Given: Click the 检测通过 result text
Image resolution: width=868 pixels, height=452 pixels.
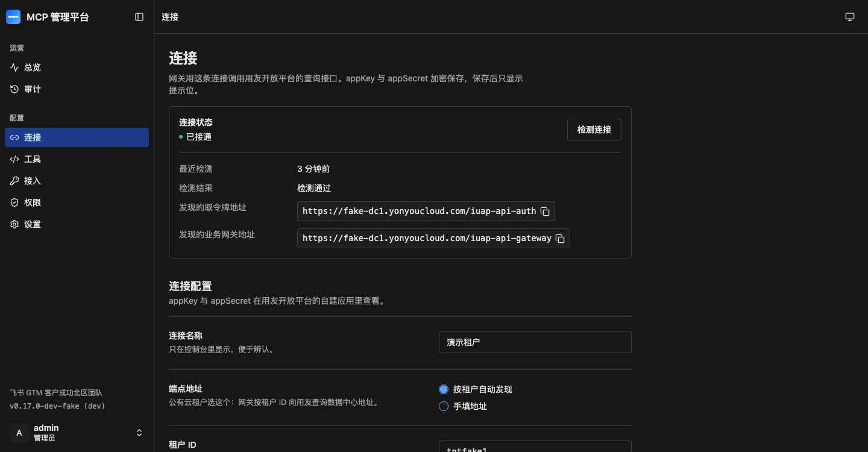Looking at the screenshot, I should [314, 188].
